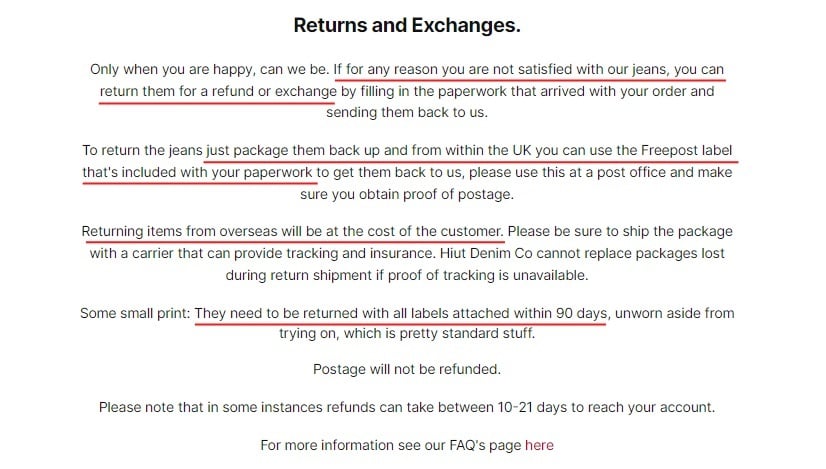Click the phrase 'sure you obtain proof of postage.'
826x469 pixels.
click(x=407, y=194)
